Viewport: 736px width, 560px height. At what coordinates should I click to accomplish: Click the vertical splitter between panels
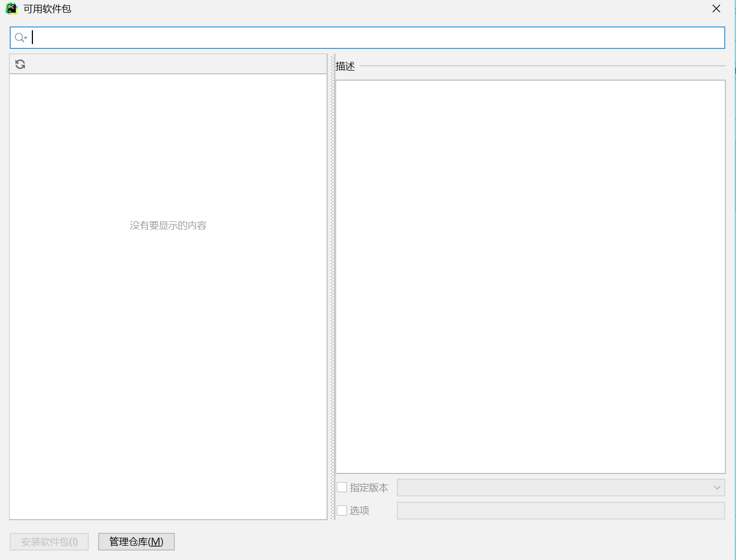click(332, 287)
